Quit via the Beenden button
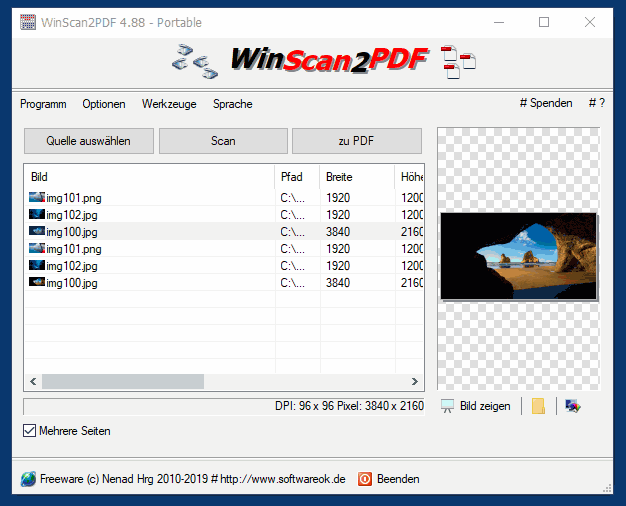Screen dimensions: 626x506 389,479
